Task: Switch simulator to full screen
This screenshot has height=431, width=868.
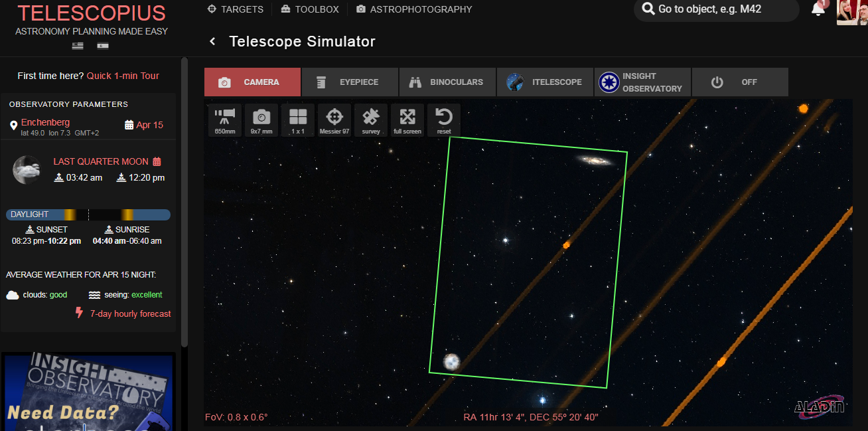Action: [x=407, y=120]
